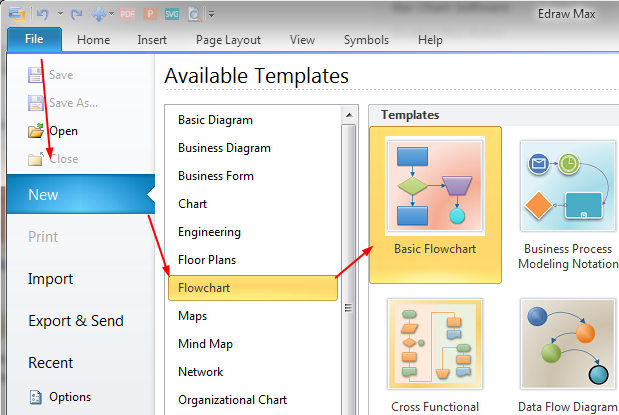Click the Close text label
Image resolution: width=619 pixels, height=415 pixels.
click(64, 159)
